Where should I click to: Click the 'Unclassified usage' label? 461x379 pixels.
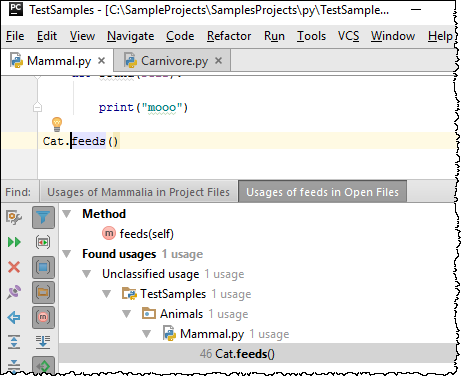click(151, 274)
